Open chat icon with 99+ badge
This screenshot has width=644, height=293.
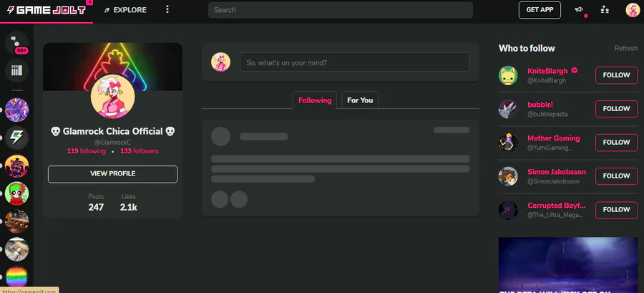point(17,43)
